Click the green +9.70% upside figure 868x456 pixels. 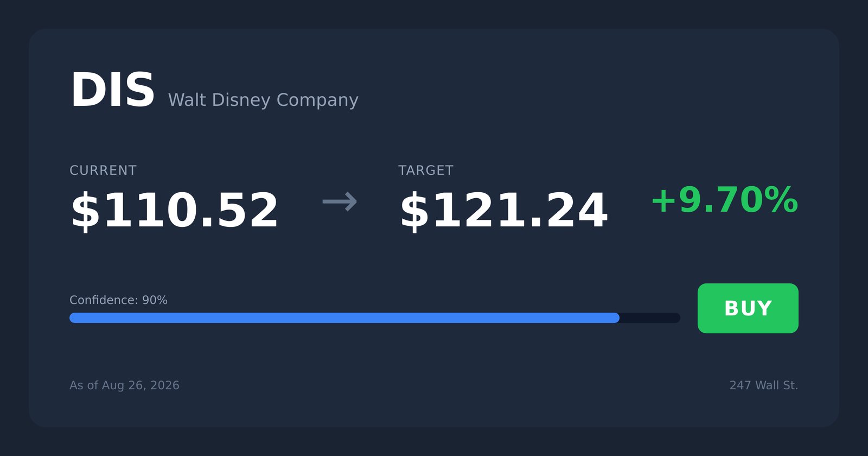tap(724, 200)
